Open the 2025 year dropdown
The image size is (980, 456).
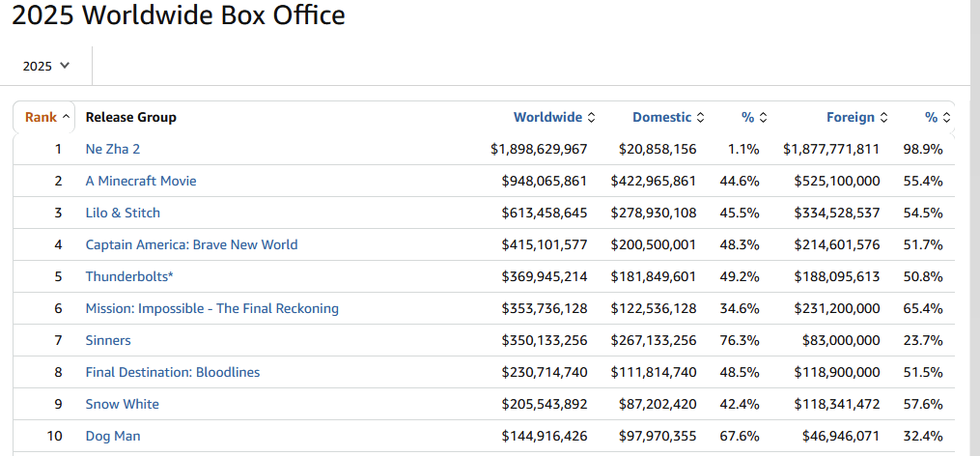pos(46,66)
